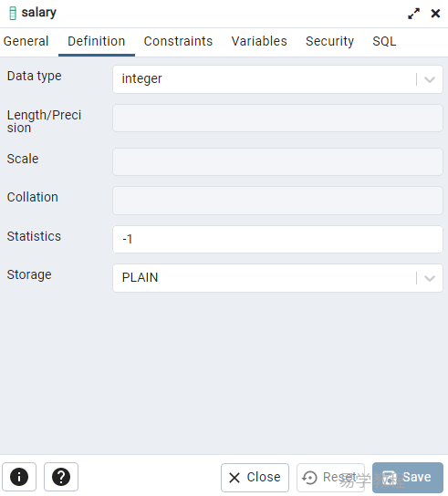The image size is (448, 496).
Task: Switch to the General tab
Action: coord(26,41)
